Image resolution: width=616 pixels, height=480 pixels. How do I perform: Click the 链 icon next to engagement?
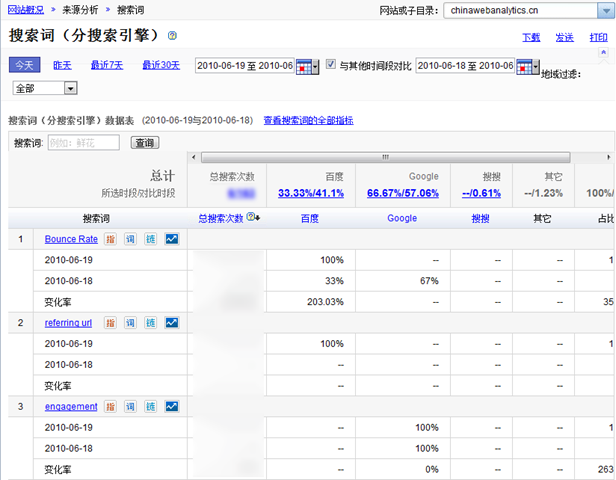150,407
